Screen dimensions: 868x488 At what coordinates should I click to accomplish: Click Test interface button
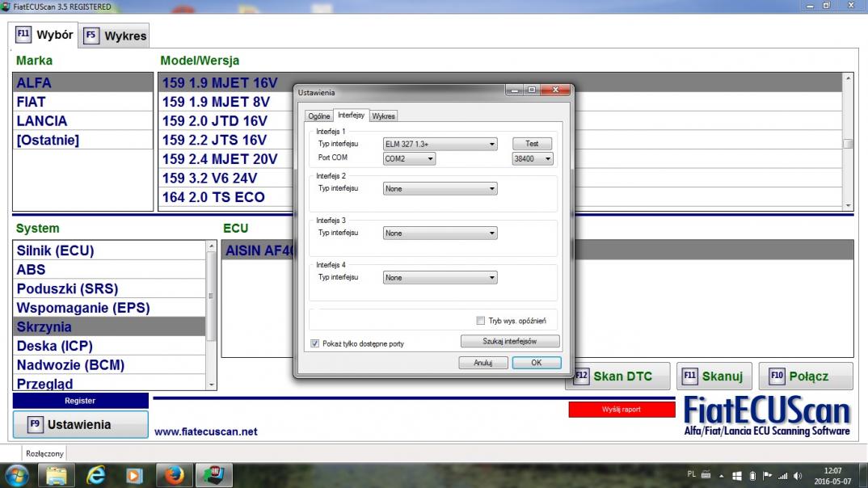[532, 144]
